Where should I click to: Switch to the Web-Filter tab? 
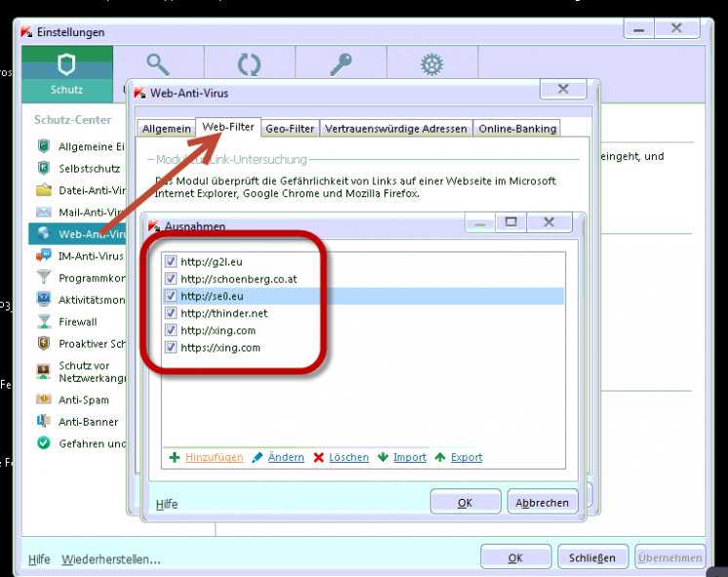228,127
